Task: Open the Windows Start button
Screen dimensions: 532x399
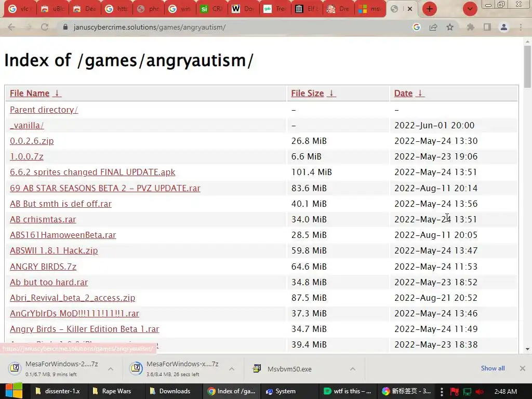Action: (x=13, y=391)
